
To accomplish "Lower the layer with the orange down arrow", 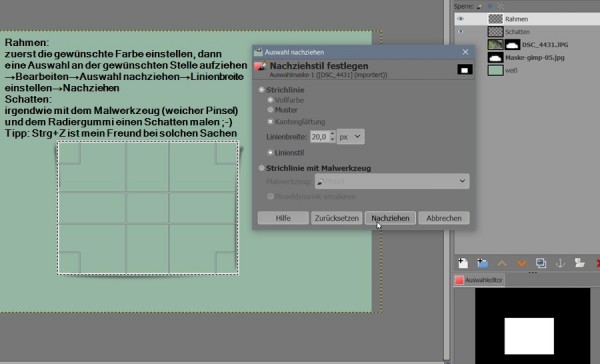I will pos(522,263).
